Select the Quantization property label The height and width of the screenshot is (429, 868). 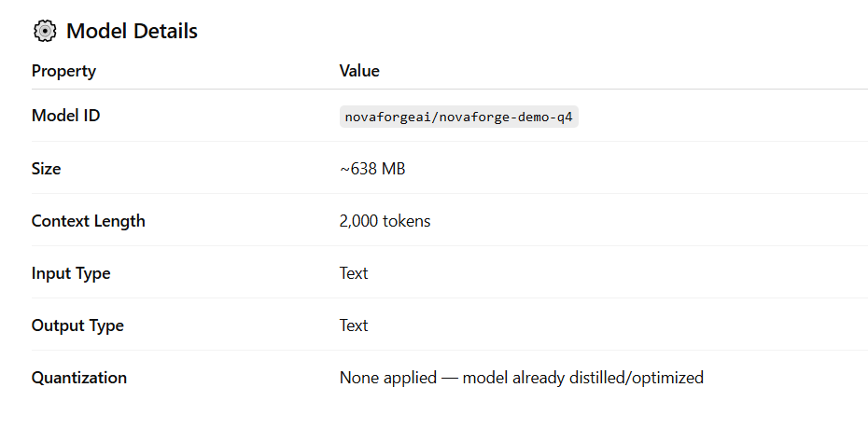tap(79, 378)
